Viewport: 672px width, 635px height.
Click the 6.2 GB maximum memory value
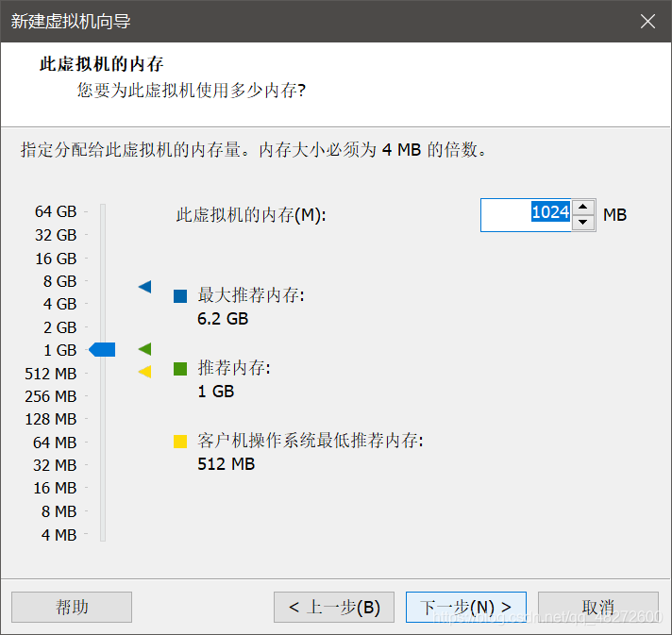pyautogui.click(x=223, y=319)
